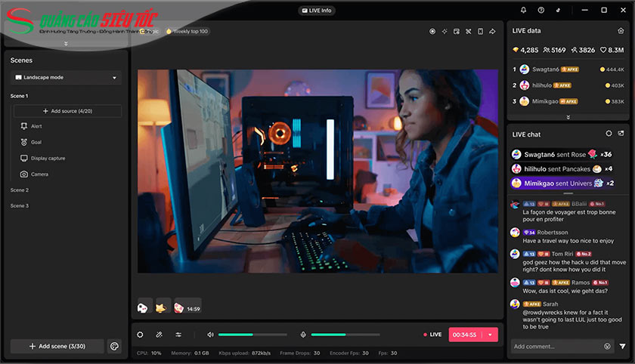Click the chat filter funnel icon

tap(622, 346)
